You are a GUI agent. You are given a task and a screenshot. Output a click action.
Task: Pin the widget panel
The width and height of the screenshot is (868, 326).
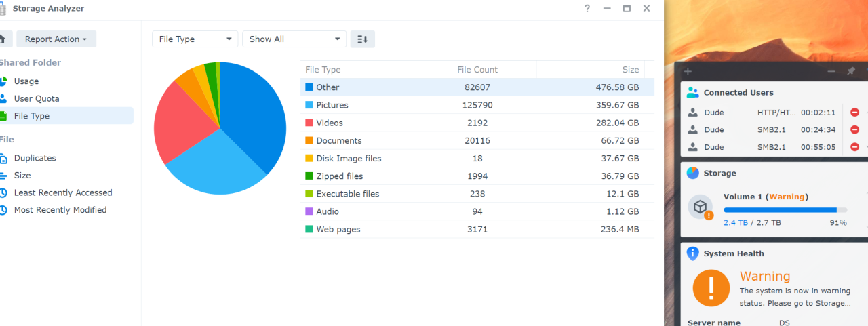(851, 71)
